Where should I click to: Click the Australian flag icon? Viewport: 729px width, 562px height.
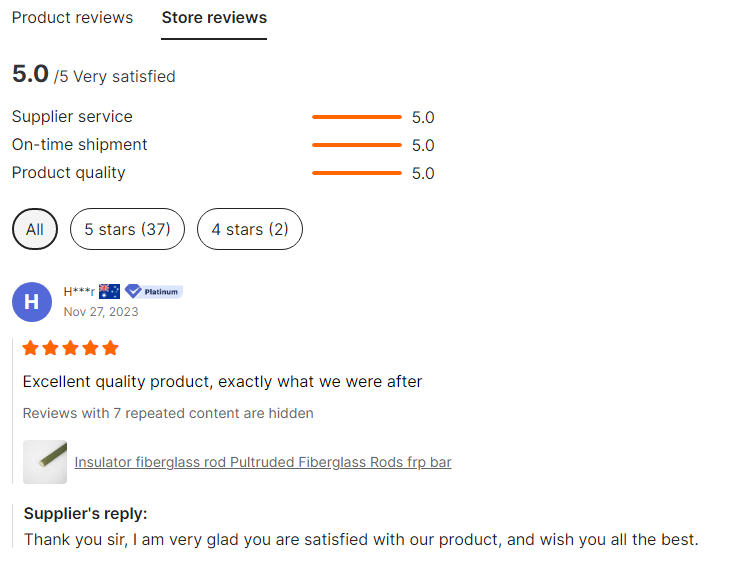[x=109, y=291]
